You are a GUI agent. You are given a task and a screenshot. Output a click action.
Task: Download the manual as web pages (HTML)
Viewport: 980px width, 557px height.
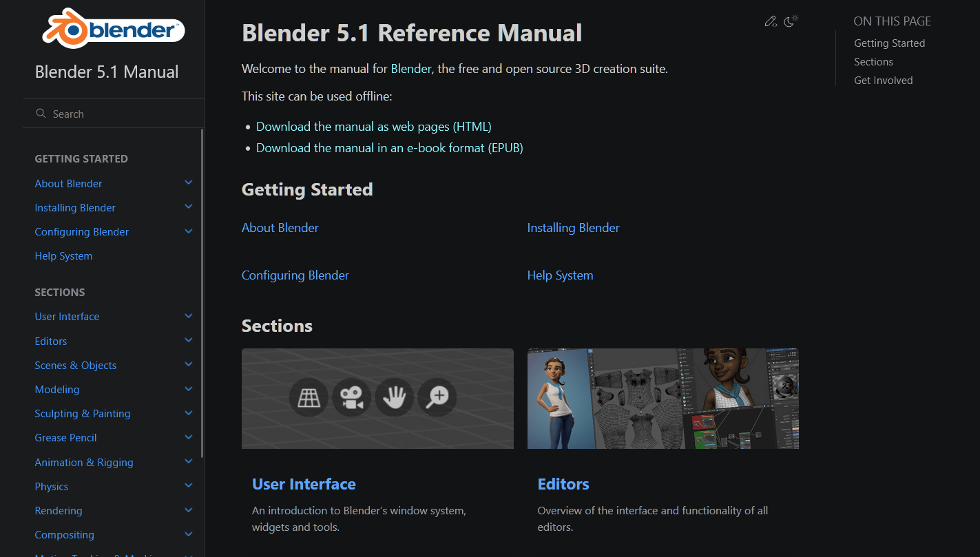374,127
